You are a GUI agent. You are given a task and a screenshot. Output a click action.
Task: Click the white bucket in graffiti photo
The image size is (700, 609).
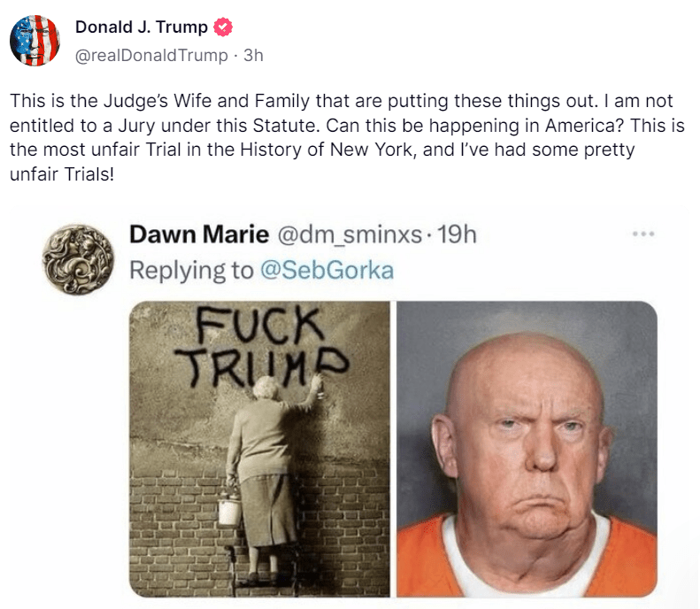coord(230,508)
